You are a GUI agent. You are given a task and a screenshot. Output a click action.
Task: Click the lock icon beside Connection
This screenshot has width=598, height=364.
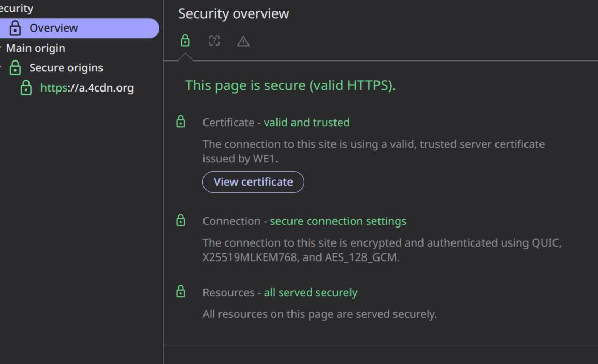pyautogui.click(x=181, y=220)
